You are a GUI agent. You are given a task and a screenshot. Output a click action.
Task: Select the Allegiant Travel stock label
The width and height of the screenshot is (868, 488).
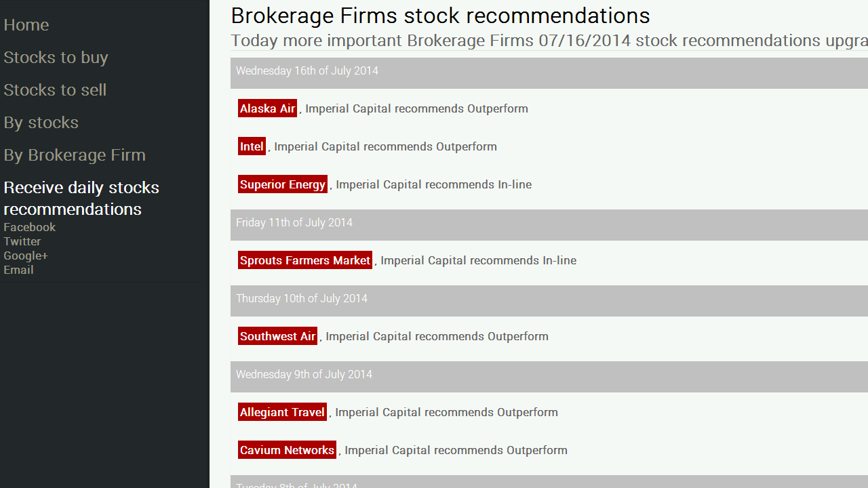pyautogui.click(x=282, y=412)
